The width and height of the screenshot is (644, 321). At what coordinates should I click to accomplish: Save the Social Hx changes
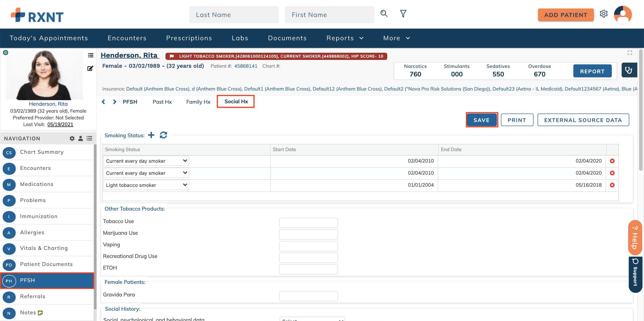tap(481, 120)
